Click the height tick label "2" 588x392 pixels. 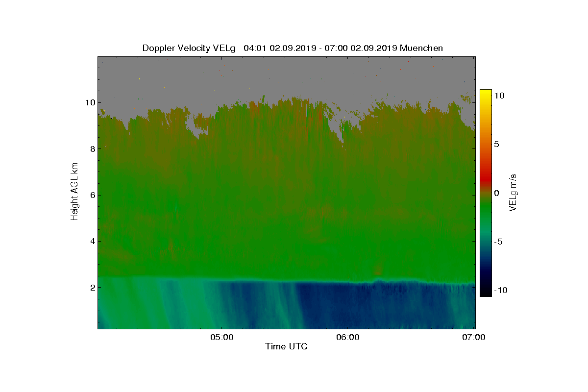pyautogui.click(x=92, y=287)
